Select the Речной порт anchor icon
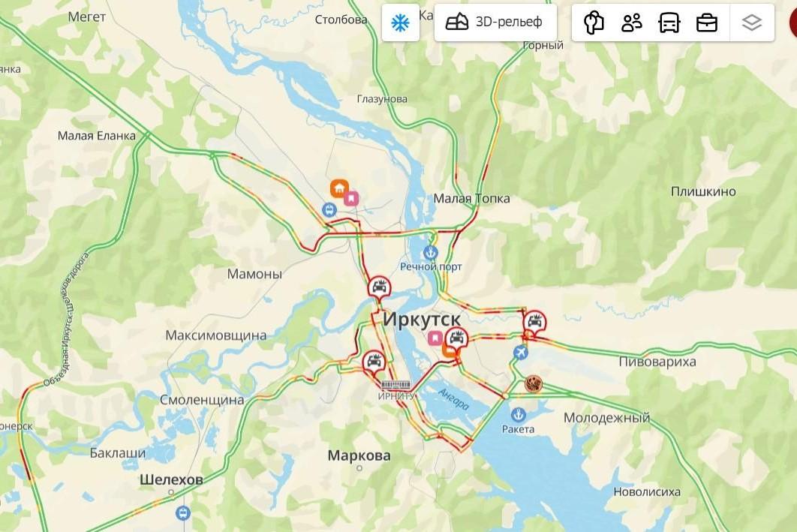 pos(431,252)
